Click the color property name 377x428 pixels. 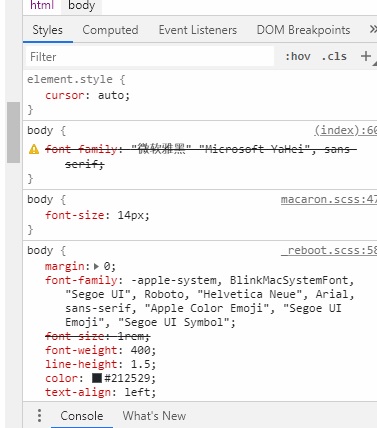61,378
